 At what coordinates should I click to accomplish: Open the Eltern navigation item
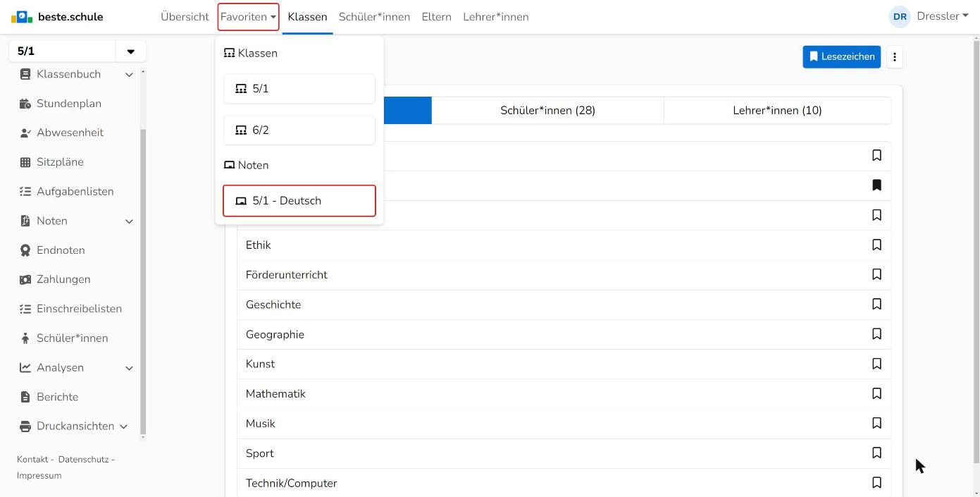point(436,17)
